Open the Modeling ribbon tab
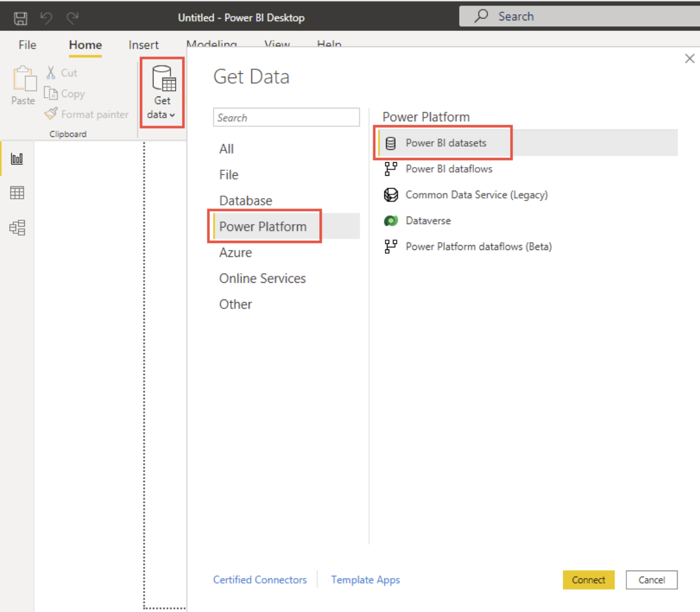 pos(212,44)
